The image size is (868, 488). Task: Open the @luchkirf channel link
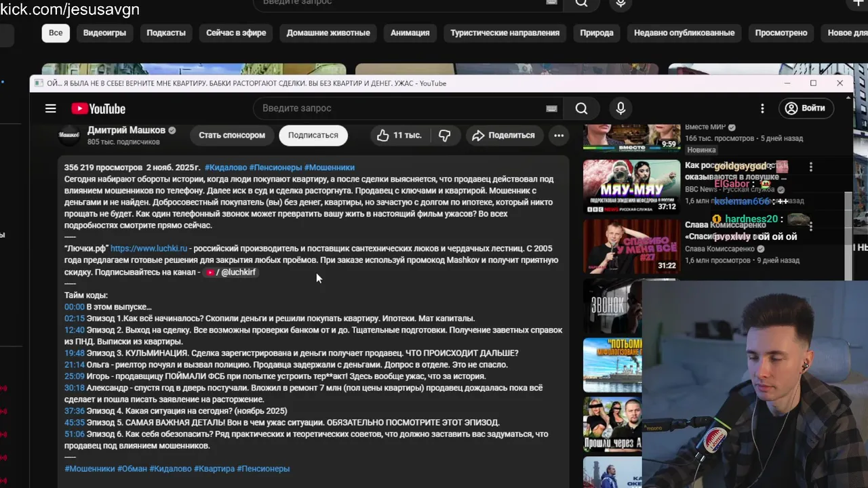tap(231, 272)
